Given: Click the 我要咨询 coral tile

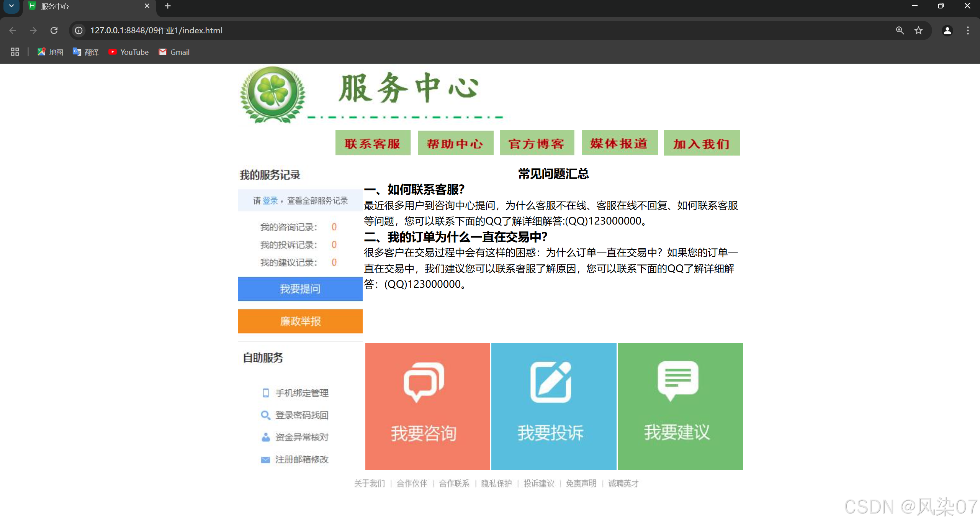Looking at the screenshot, I should tap(427, 406).
